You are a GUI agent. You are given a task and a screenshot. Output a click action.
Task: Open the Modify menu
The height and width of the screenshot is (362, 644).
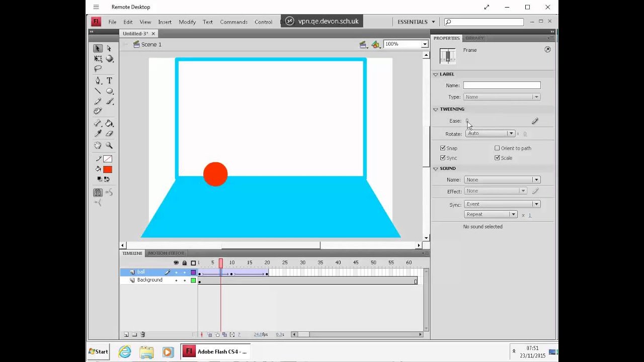point(187,22)
